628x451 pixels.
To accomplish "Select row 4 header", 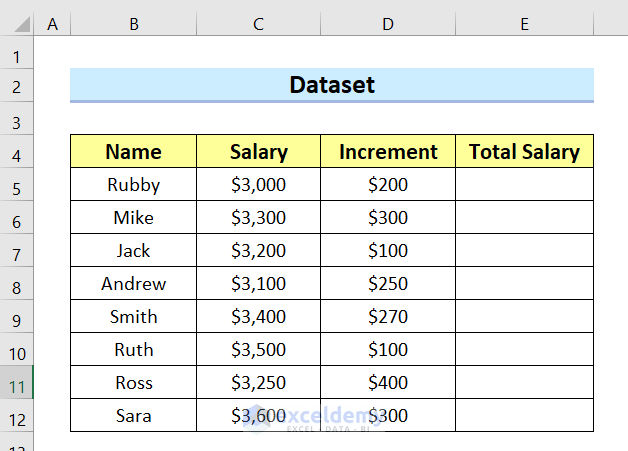I will pos(17,154).
